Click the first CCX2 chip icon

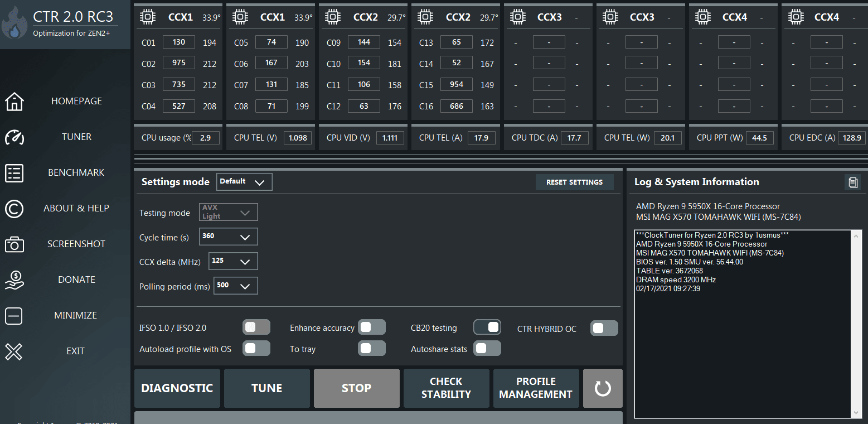point(333,17)
